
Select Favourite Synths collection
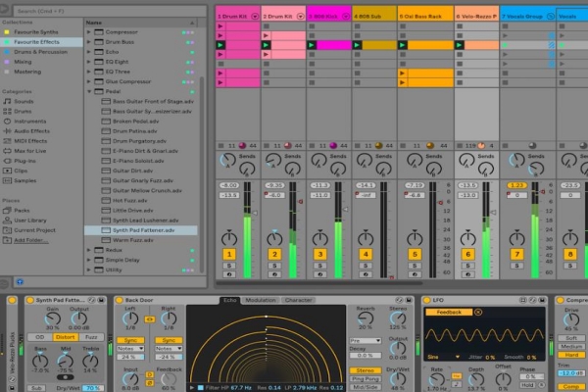tap(36, 32)
